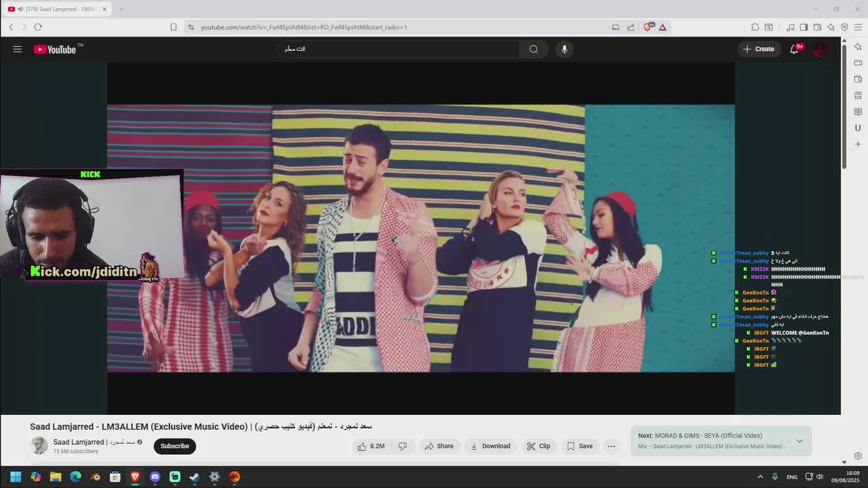
Task: Open the music note media control
Action: tap(790, 27)
